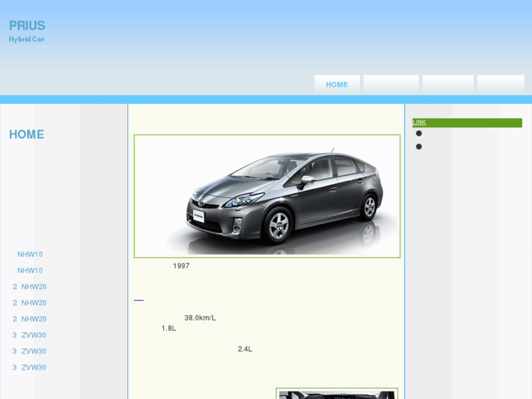This screenshot has height=399, width=532.
Task: Click the large HOME sidebar heading
Action: 26,135
